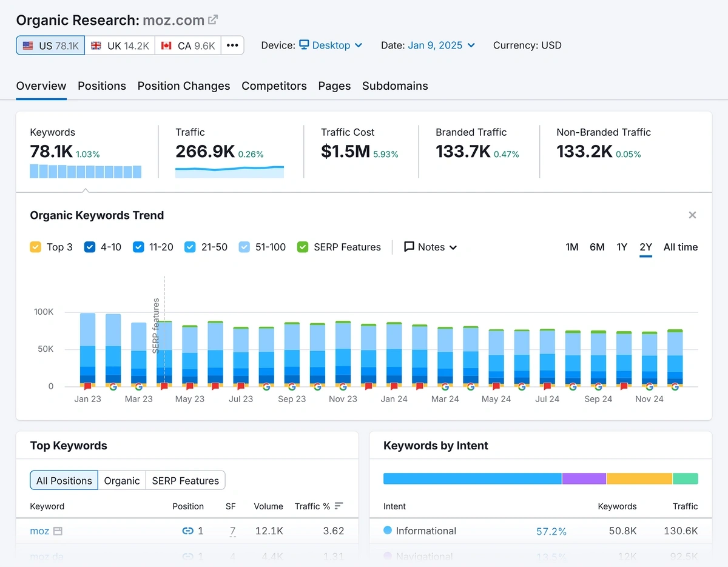Click Informational keywords value 50.8K
The image size is (728, 567).
coord(623,531)
